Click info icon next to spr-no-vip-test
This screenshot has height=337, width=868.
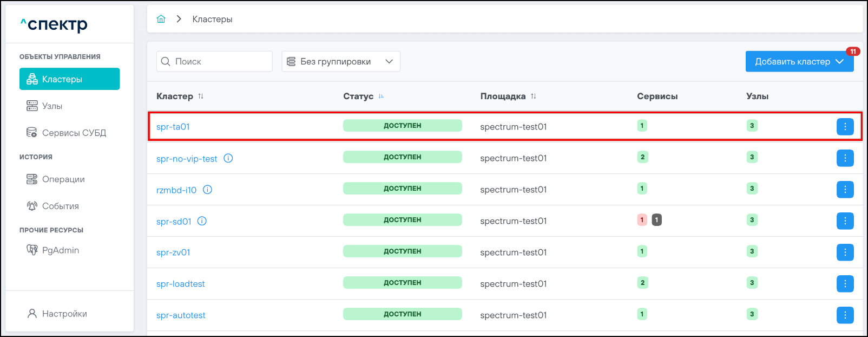(x=228, y=158)
